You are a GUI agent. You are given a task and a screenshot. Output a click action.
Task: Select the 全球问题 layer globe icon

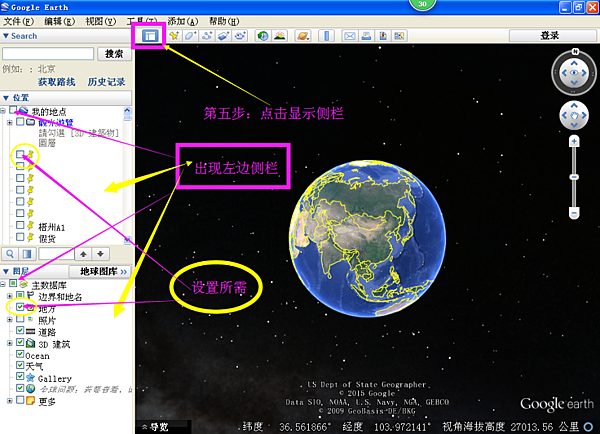pyautogui.click(x=31, y=389)
